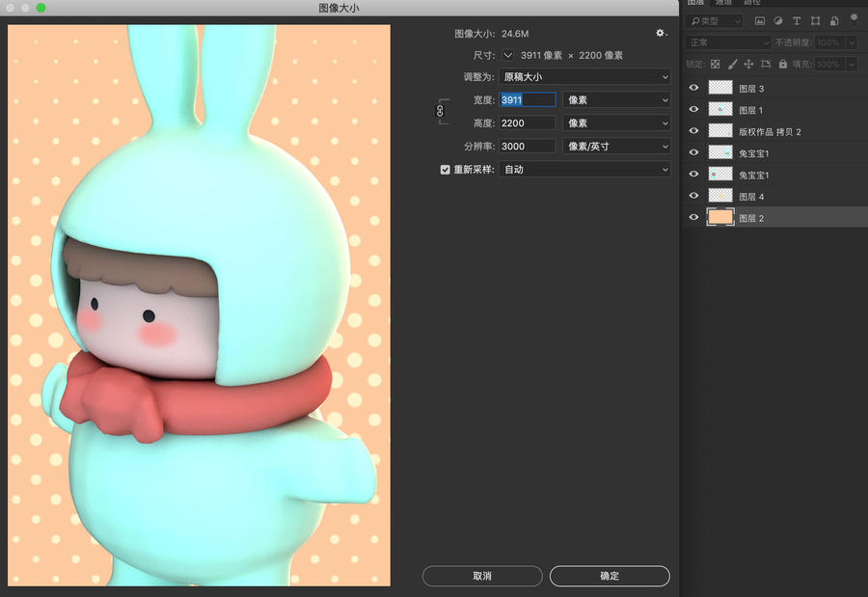
Task: Select the 图层 4 layer thumbnail
Action: [x=720, y=196]
